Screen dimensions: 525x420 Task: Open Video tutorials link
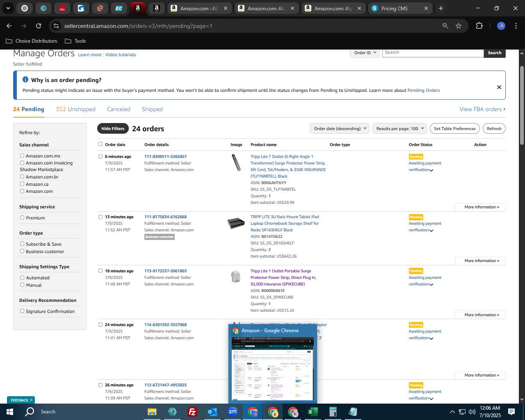(x=121, y=55)
